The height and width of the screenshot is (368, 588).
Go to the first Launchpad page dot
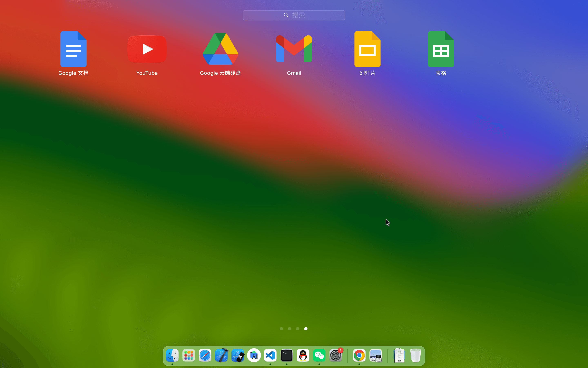click(x=281, y=329)
